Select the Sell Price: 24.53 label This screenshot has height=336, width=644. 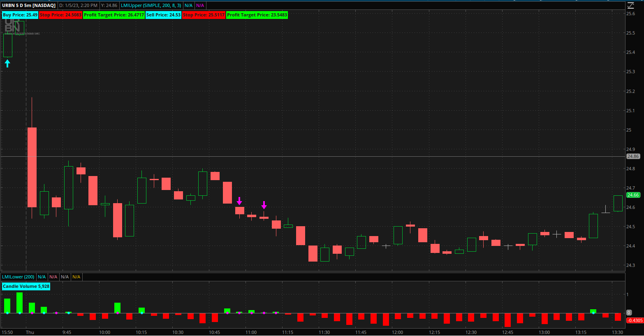(163, 15)
